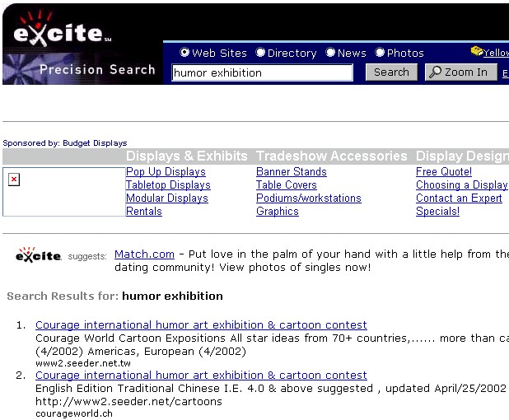Click the www2.seeder.net.tw URL text

[83, 363]
